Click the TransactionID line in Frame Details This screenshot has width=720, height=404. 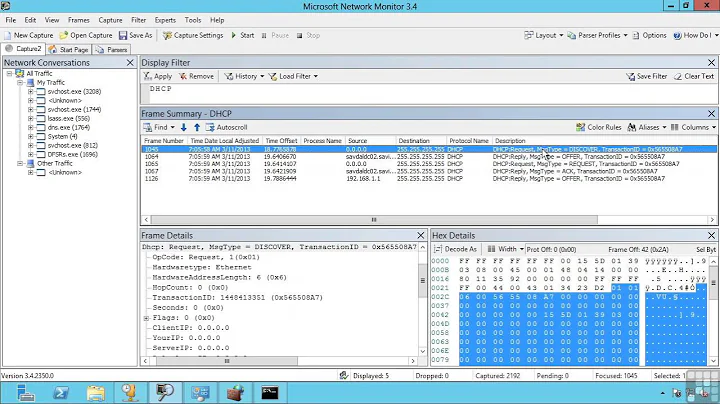coord(238,297)
